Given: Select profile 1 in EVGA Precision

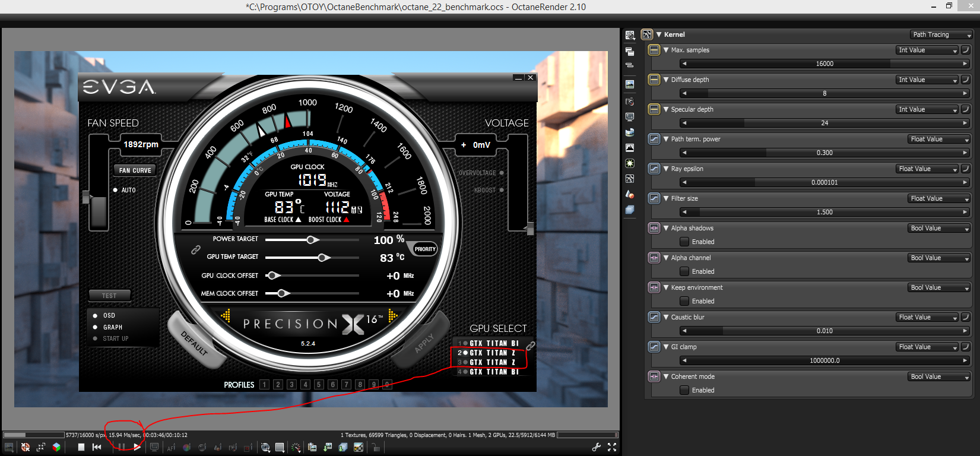Looking at the screenshot, I should pyautogui.click(x=264, y=385).
